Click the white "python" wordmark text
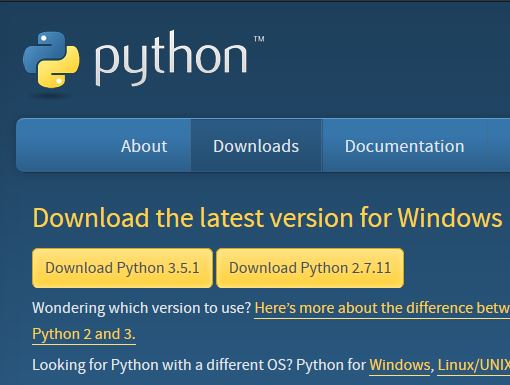This screenshot has height=385, width=510. pyautogui.click(x=171, y=58)
